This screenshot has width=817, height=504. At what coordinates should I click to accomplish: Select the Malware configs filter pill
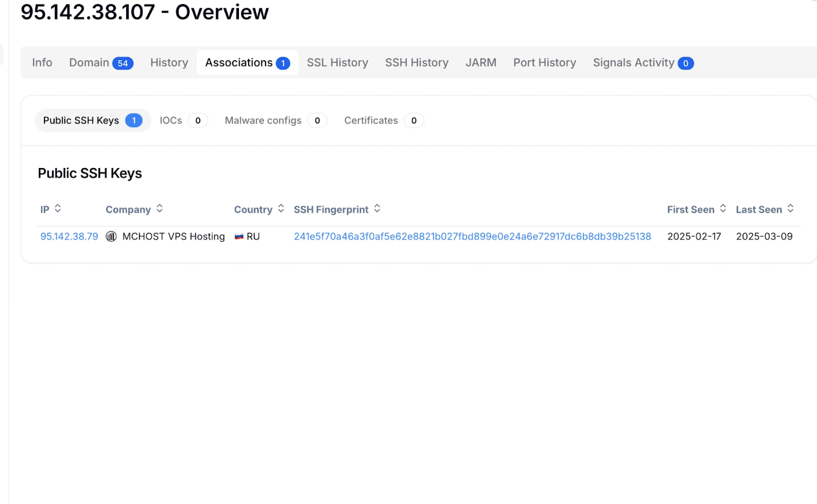click(x=275, y=120)
